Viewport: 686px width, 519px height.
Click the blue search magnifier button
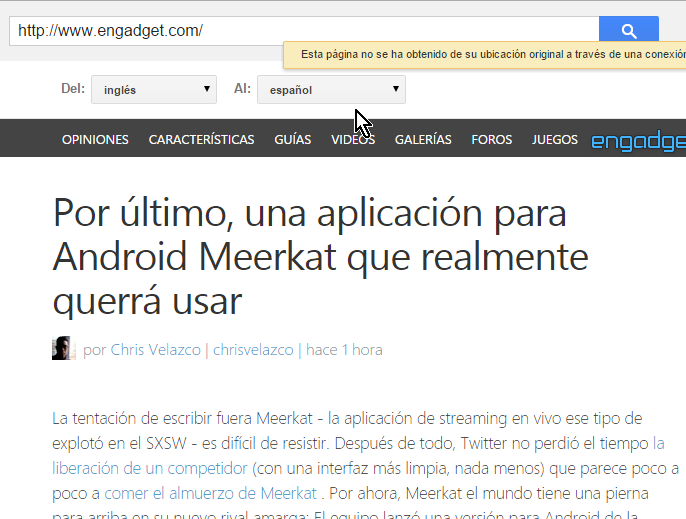point(629,30)
